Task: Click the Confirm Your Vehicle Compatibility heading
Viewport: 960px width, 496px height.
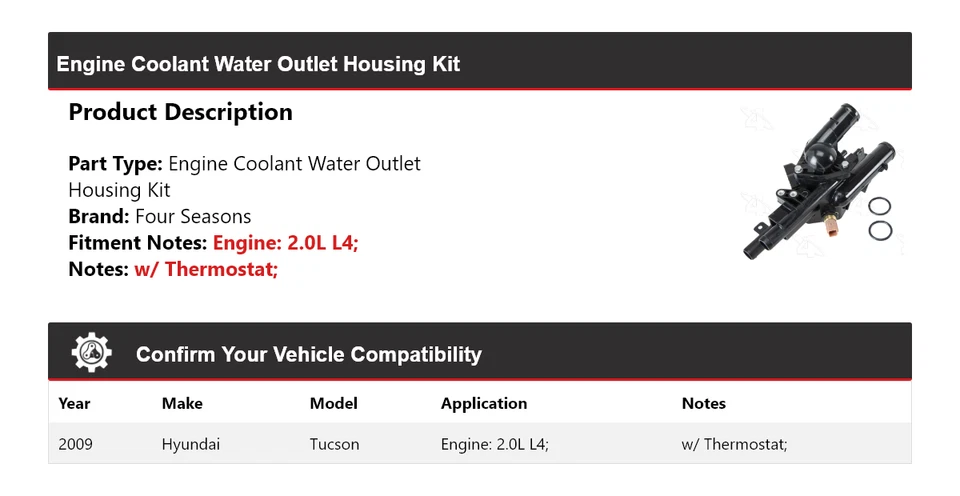Action: click(308, 354)
